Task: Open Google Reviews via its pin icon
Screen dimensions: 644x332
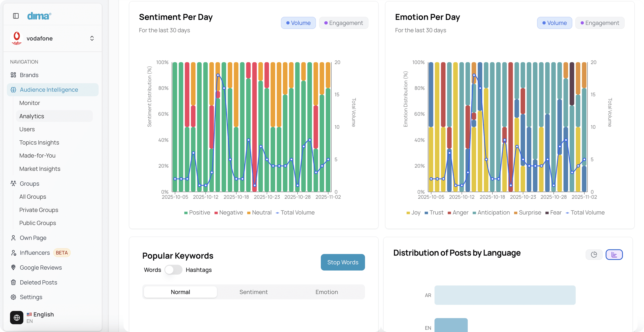Action: tap(13, 267)
